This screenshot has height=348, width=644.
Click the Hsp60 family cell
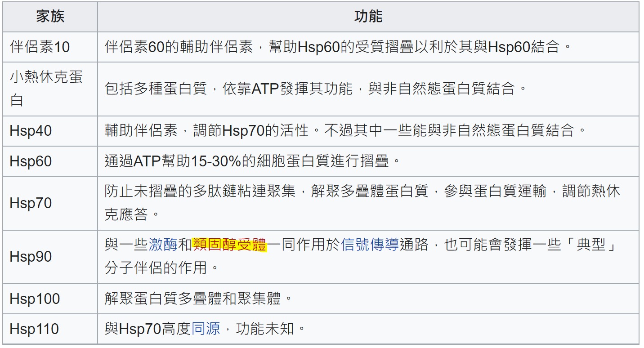click(31, 161)
